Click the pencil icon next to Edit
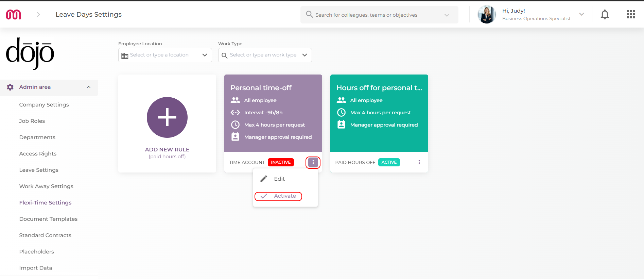This screenshot has height=279, width=644. click(x=264, y=179)
